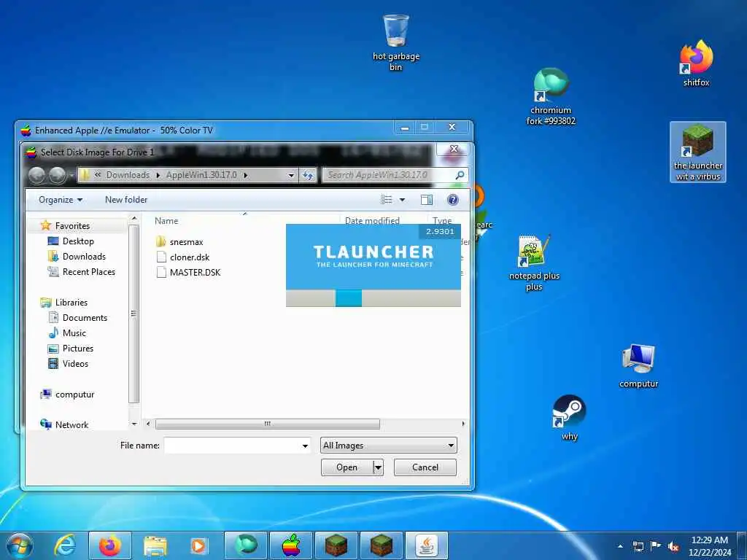Viewport: 747px width, 560px height.
Task: Open the help question mark button
Action: 453,200
